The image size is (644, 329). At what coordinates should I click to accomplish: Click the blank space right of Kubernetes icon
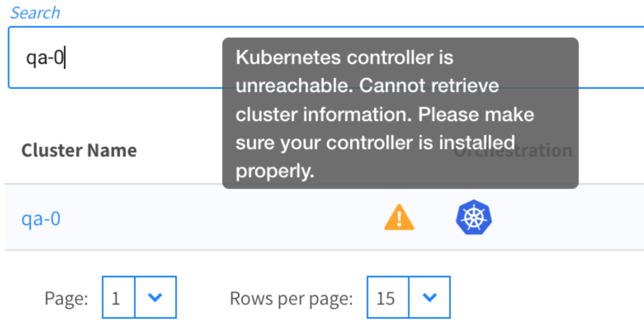tap(569, 218)
